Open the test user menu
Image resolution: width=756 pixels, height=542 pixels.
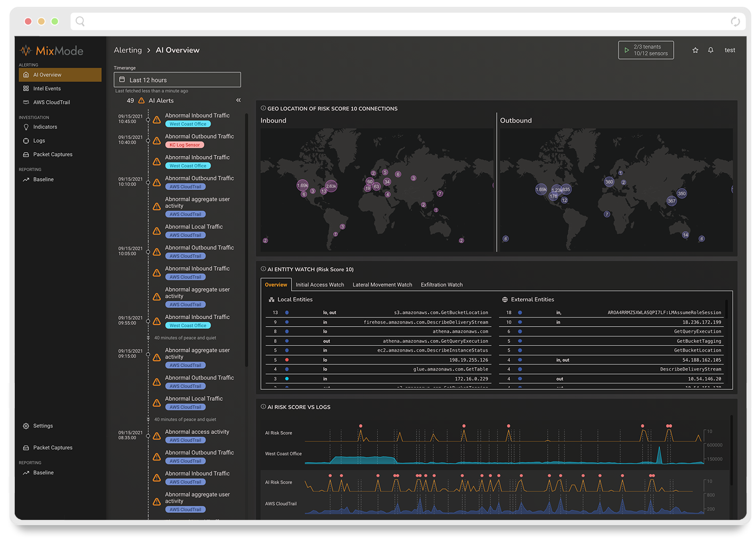730,50
